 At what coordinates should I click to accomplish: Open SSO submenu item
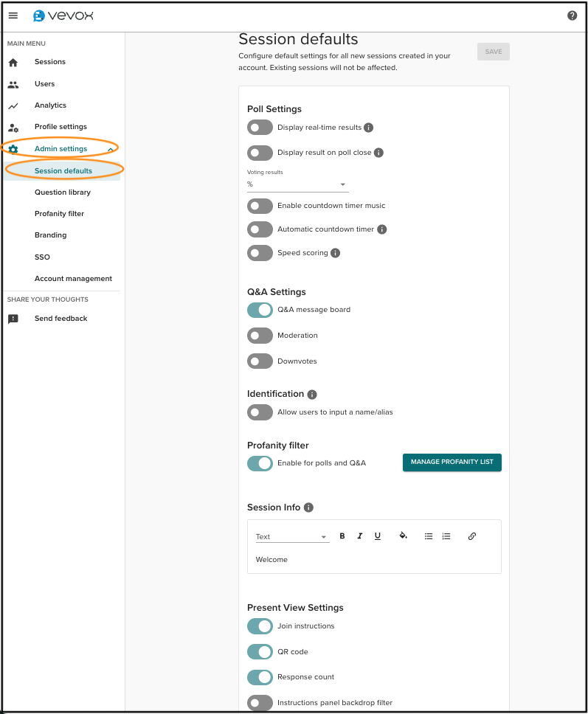42,257
